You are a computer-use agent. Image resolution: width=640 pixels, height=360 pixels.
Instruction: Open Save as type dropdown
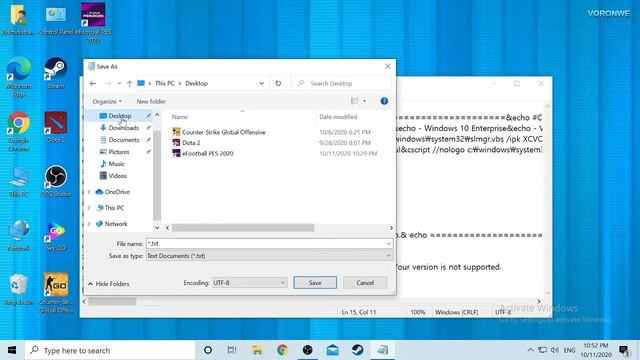tap(269, 256)
